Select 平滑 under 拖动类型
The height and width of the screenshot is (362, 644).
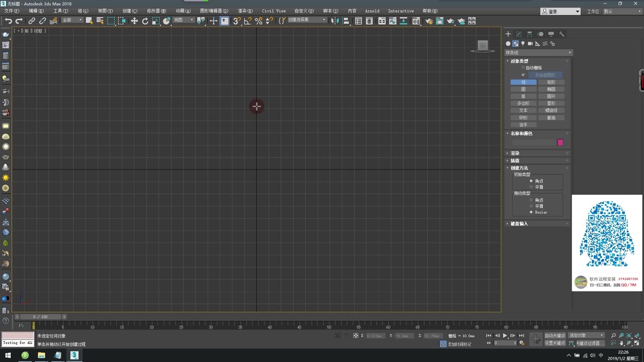tap(531, 206)
